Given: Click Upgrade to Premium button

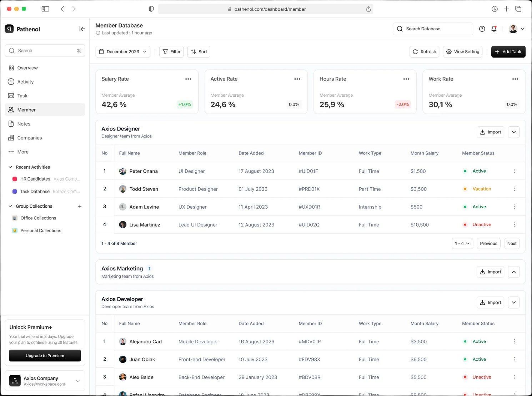Looking at the screenshot, I should (x=45, y=356).
